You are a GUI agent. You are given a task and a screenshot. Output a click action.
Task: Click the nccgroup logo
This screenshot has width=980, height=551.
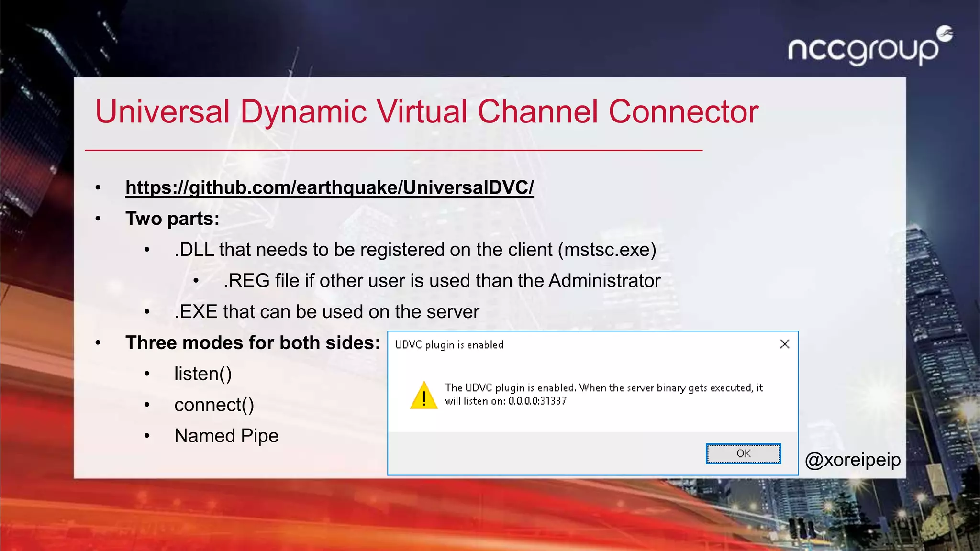[x=870, y=46]
